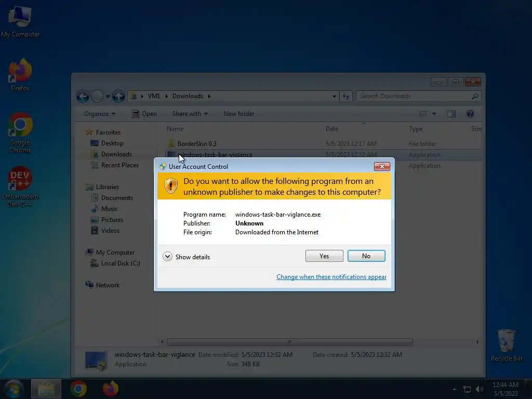Click the UAC warning shield icon
The image size is (532, 399).
coord(170,186)
